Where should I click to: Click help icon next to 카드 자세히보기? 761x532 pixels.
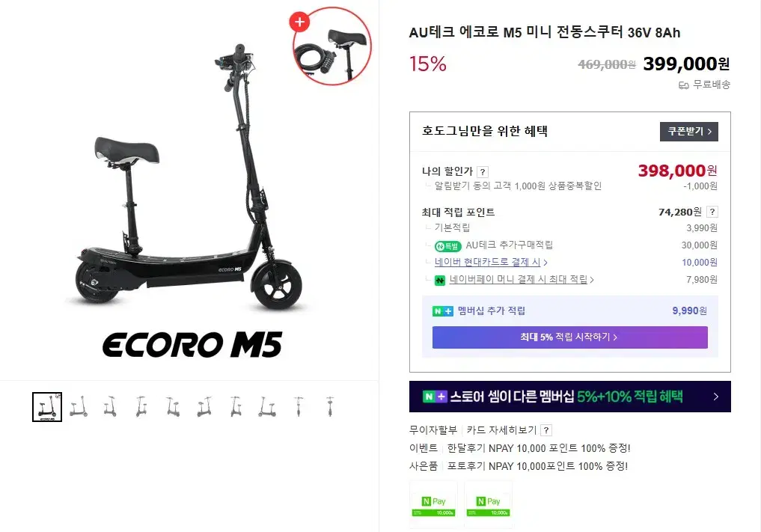[x=546, y=430]
